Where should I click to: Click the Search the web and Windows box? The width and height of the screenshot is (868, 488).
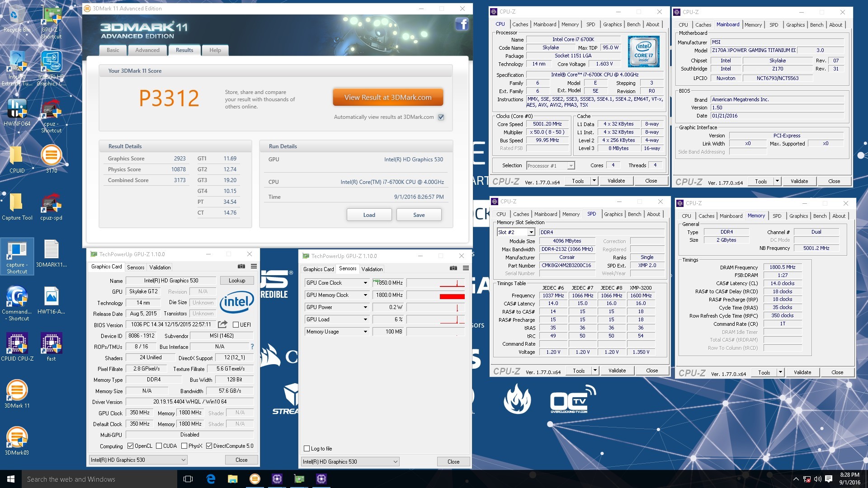tap(99, 479)
